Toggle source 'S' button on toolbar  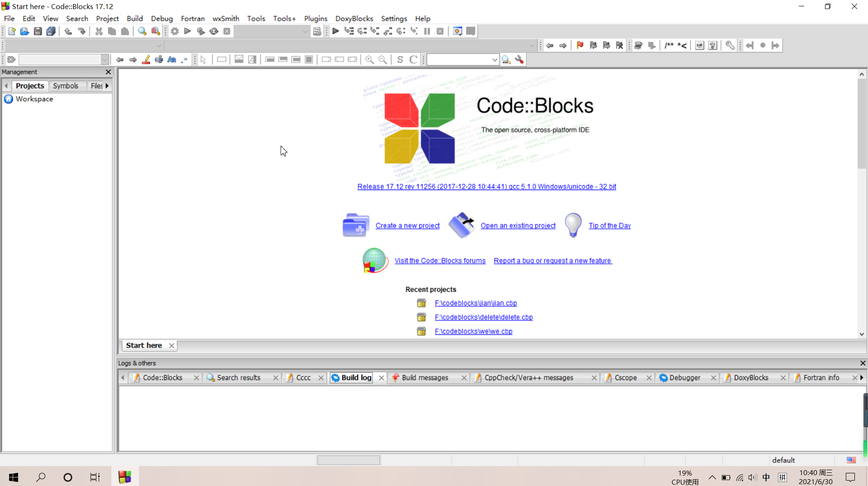coord(400,60)
